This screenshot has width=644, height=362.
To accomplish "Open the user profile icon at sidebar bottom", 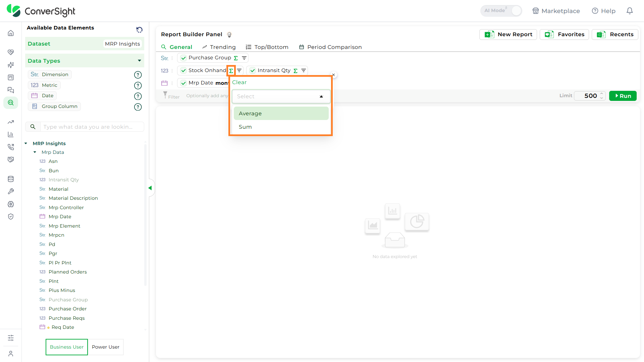I will (11, 354).
